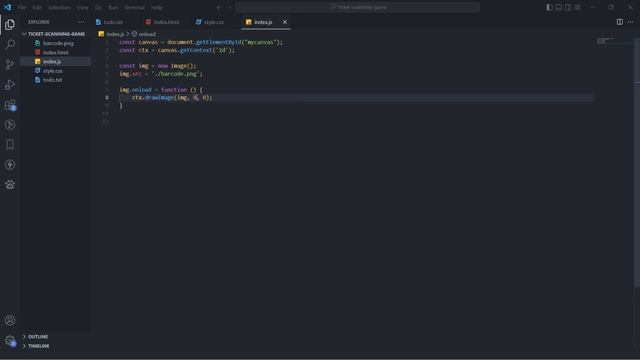Open the Selection menu
This screenshot has height=360, width=640.
point(59,7)
